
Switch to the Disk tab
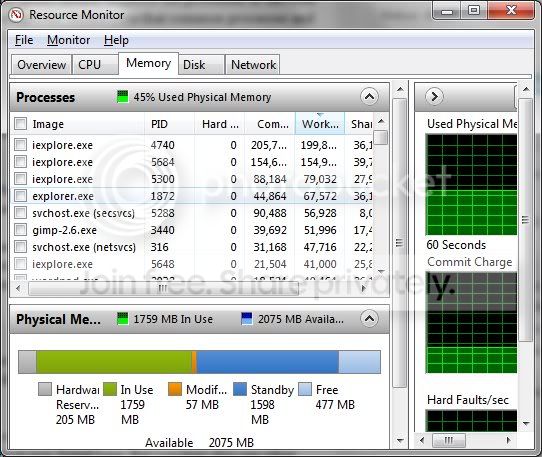coord(201,65)
